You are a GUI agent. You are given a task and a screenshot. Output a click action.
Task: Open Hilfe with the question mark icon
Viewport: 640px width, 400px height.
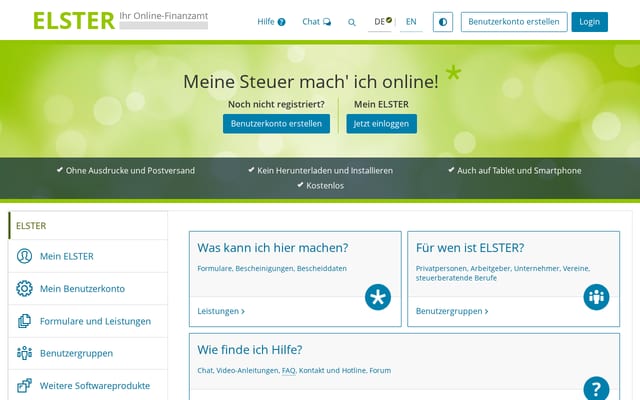click(271, 22)
